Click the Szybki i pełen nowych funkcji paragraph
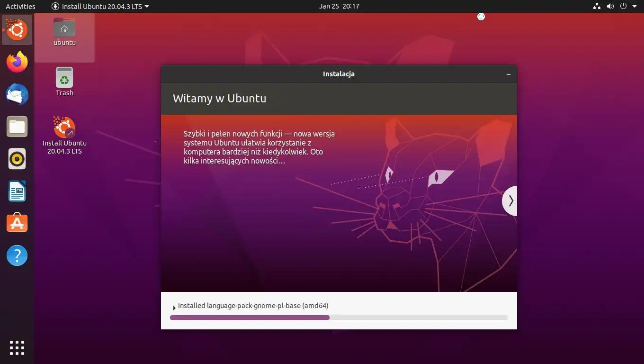The image size is (644, 364). coord(259,147)
